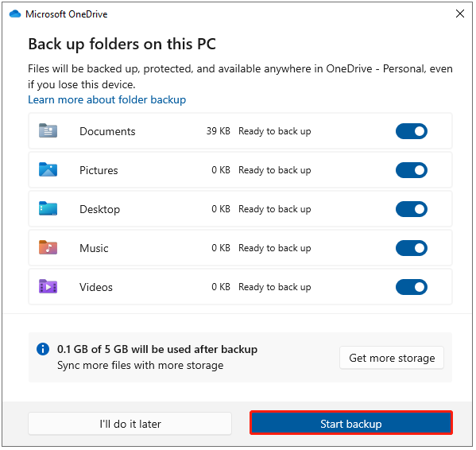Switch off Videos folder backup

click(x=412, y=287)
